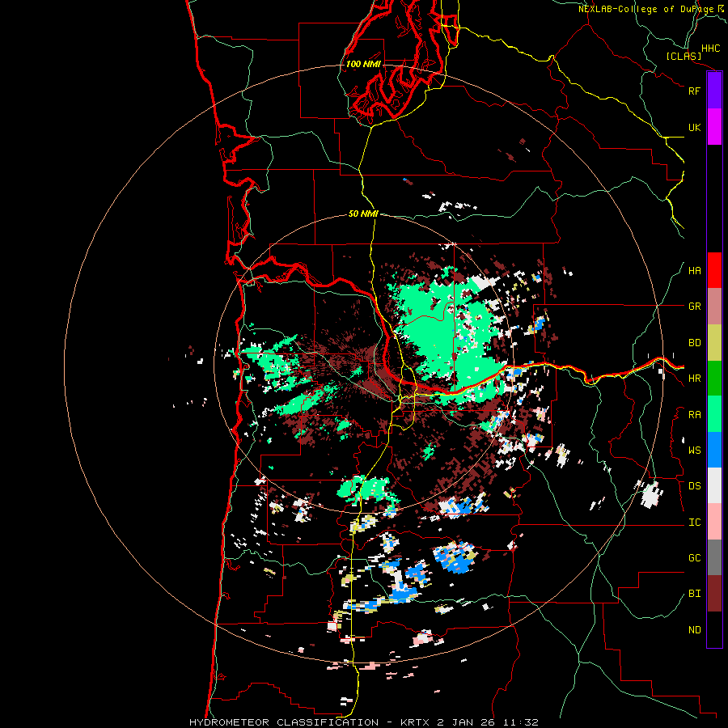Click the NEXLAB-College of DuPage title
This screenshot has height=728, width=728.
645,9
